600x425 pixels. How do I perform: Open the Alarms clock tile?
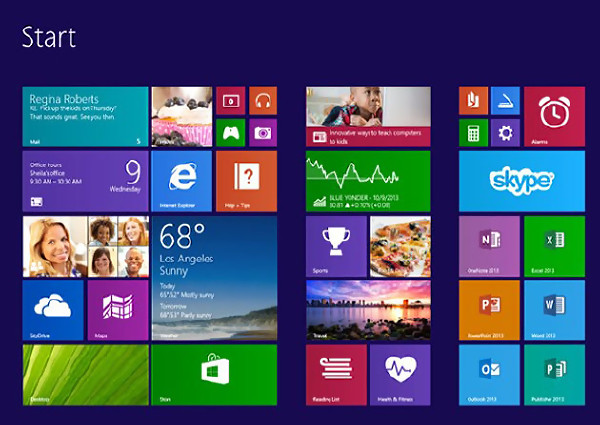(x=554, y=117)
